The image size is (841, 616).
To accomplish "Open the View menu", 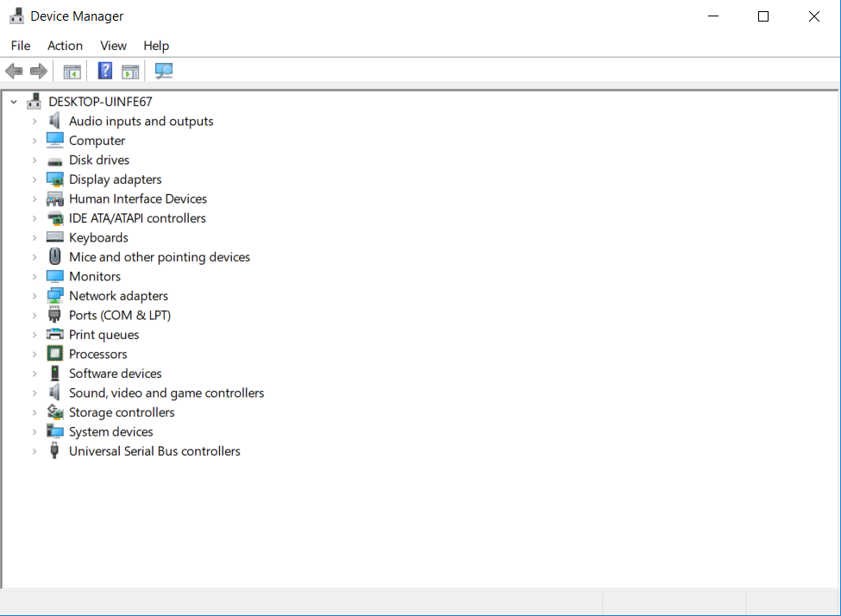I will tap(113, 46).
